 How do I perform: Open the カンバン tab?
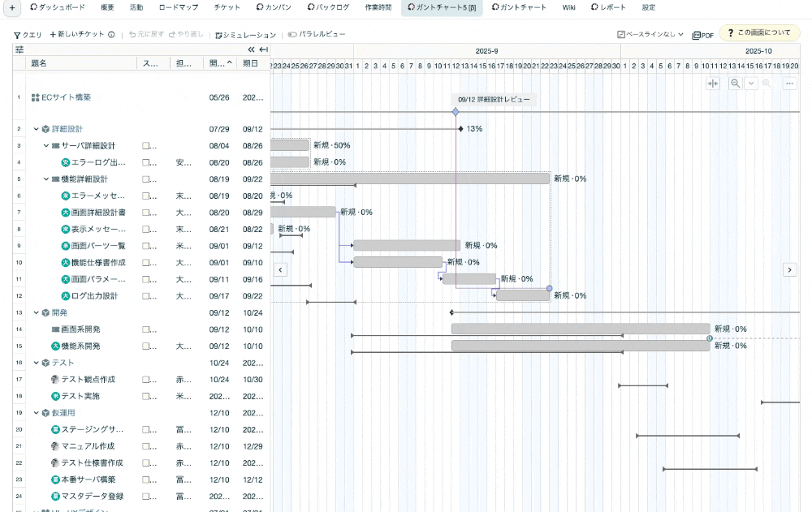tap(274, 7)
